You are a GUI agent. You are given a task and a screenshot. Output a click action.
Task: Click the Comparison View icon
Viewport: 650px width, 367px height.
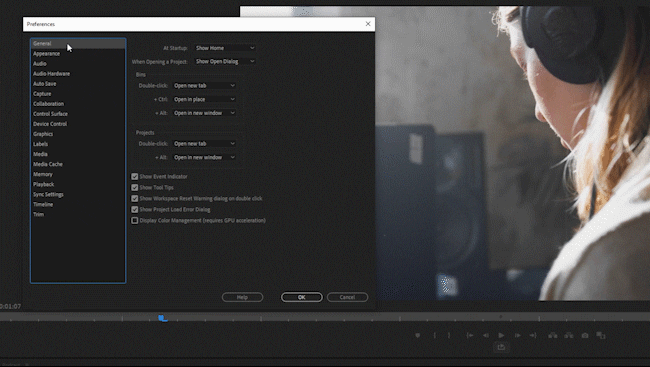pos(601,335)
